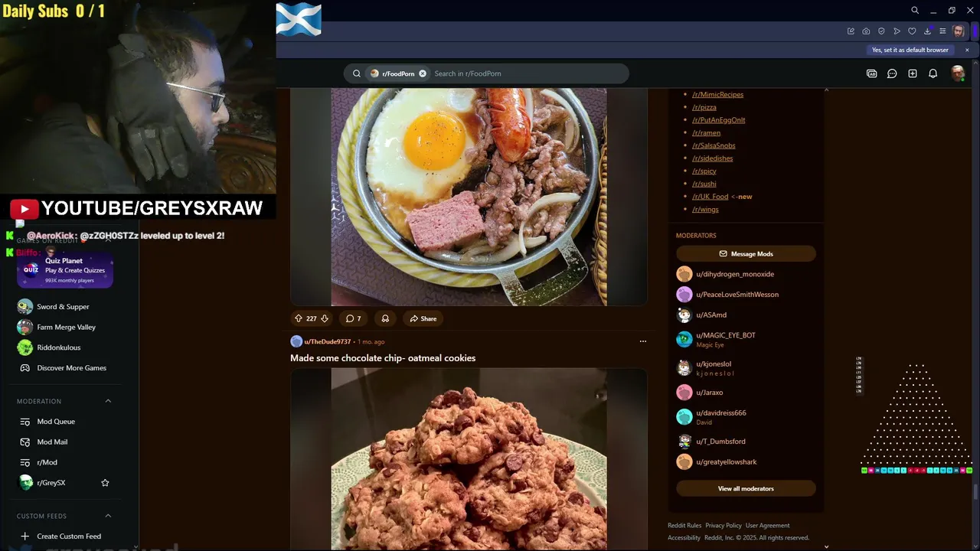
Task: Open u/TheDude9737 avatar icon
Action: click(296, 341)
